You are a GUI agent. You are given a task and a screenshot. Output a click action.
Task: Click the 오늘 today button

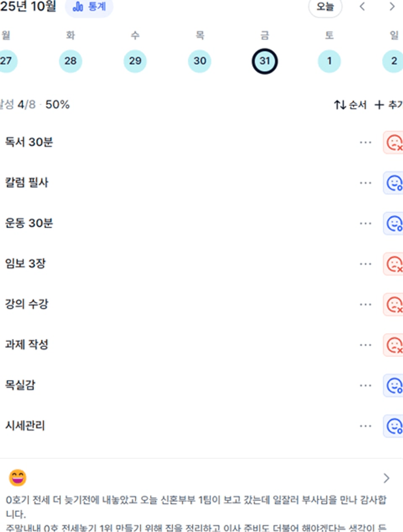(325, 7)
